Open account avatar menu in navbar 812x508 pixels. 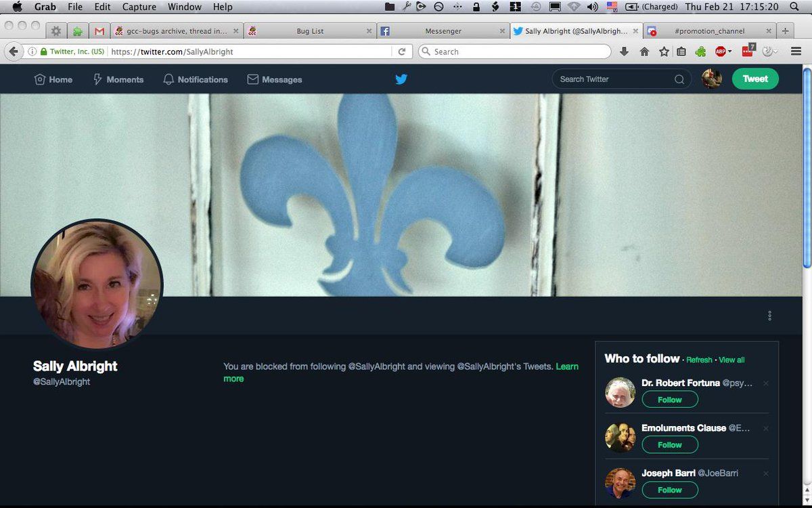point(711,79)
